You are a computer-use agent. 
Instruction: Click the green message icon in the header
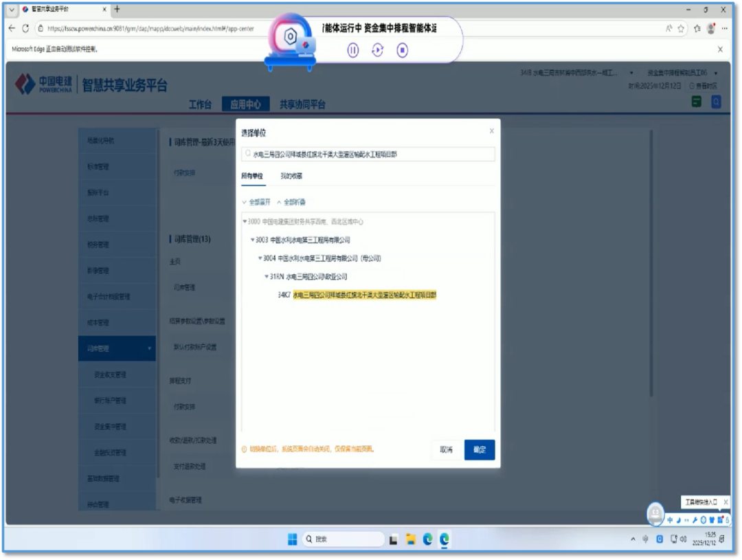pos(696,102)
